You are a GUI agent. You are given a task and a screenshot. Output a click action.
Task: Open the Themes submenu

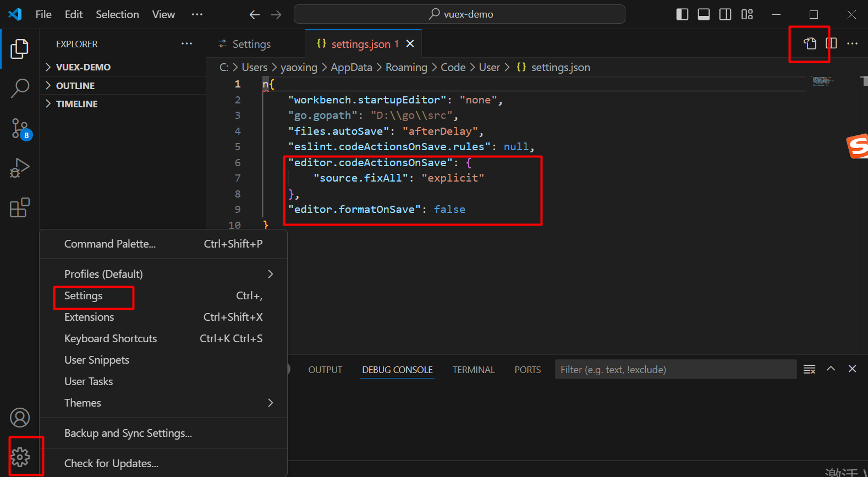163,403
